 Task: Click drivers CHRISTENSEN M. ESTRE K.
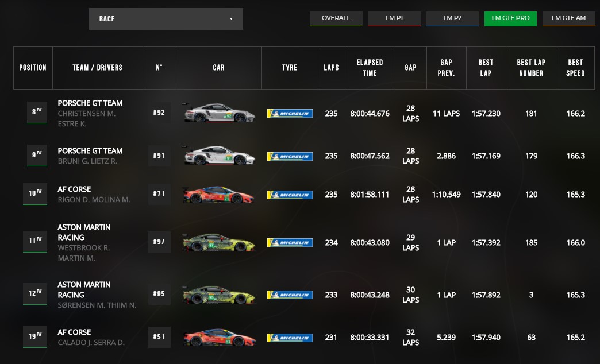87,118
